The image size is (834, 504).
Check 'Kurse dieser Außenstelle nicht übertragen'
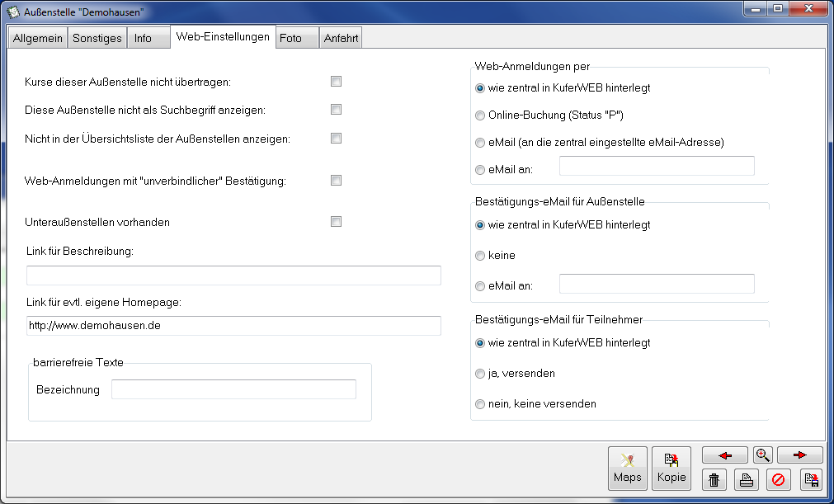(x=336, y=82)
